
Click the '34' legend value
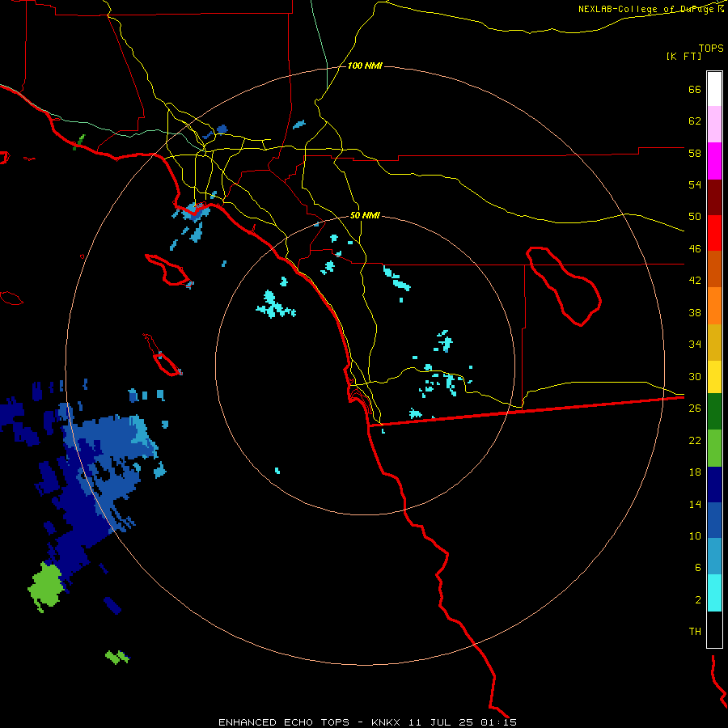tap(695, 345)
